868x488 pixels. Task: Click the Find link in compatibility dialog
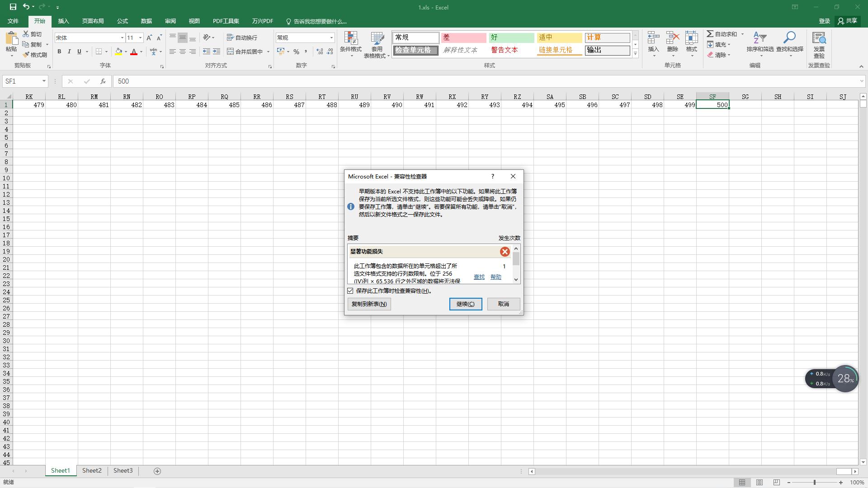click(479, 277)
